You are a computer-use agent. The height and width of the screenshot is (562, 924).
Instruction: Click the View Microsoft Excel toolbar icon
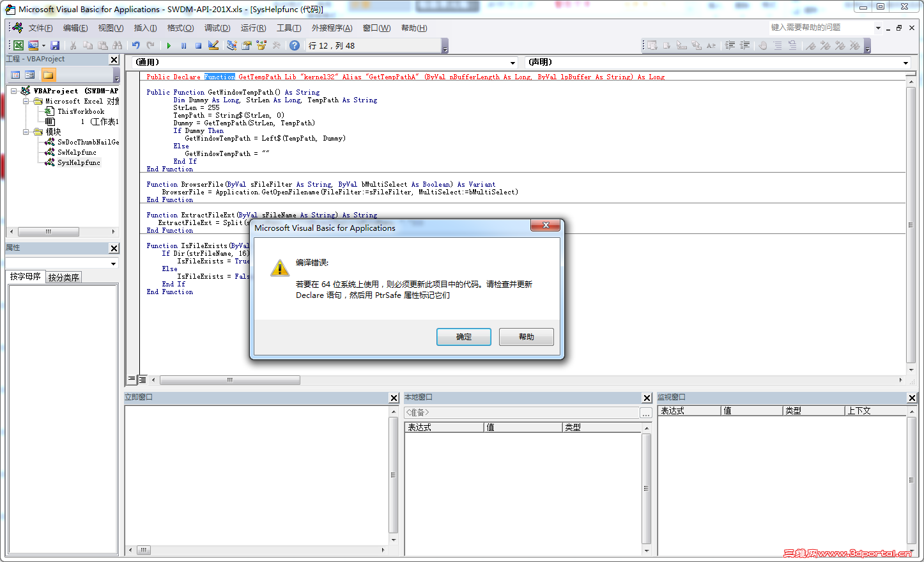pyautogui.click(x=19, y=45)
